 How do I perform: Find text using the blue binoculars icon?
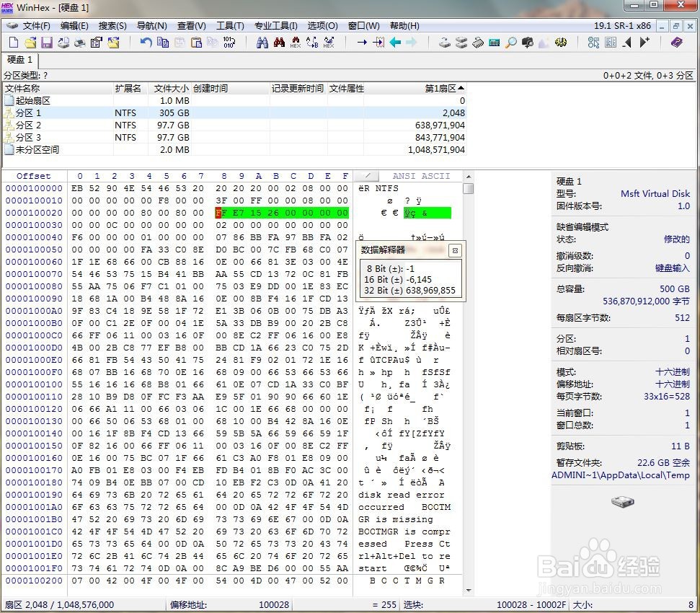pos(262,43)
